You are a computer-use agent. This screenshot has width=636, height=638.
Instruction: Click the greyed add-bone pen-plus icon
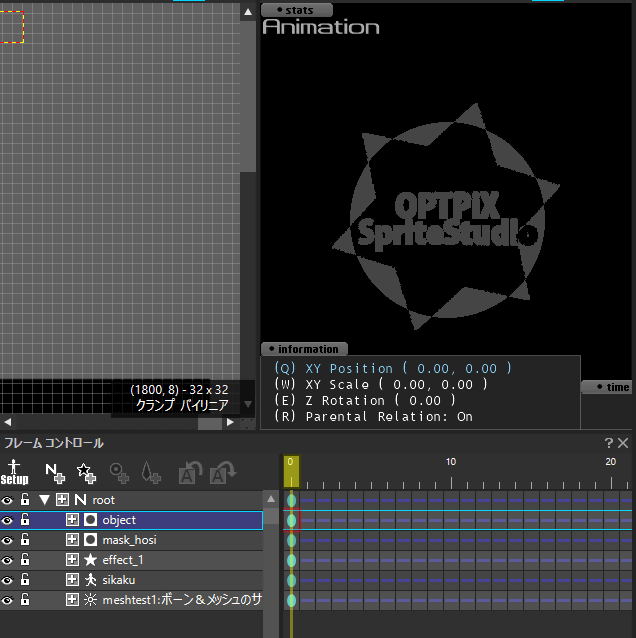click(x=151, y=473)
